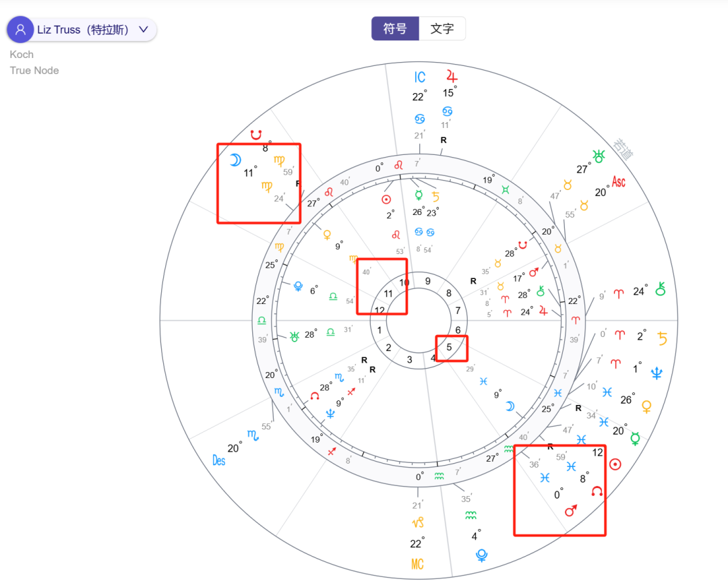Click the orange MC label at chart bottom
728x587 pixels.
click(417, 564)
